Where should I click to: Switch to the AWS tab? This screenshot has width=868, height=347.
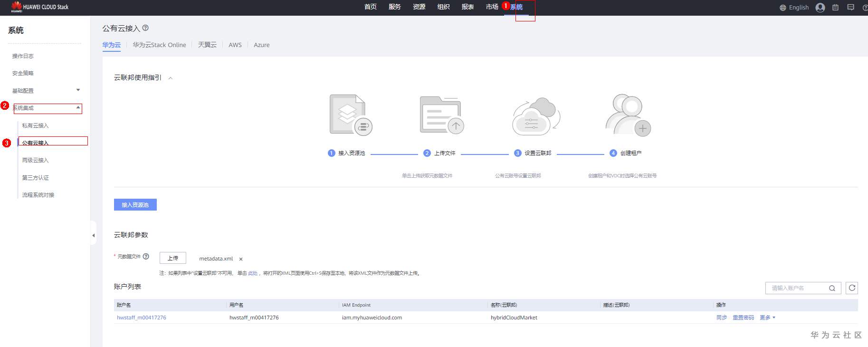235,45
